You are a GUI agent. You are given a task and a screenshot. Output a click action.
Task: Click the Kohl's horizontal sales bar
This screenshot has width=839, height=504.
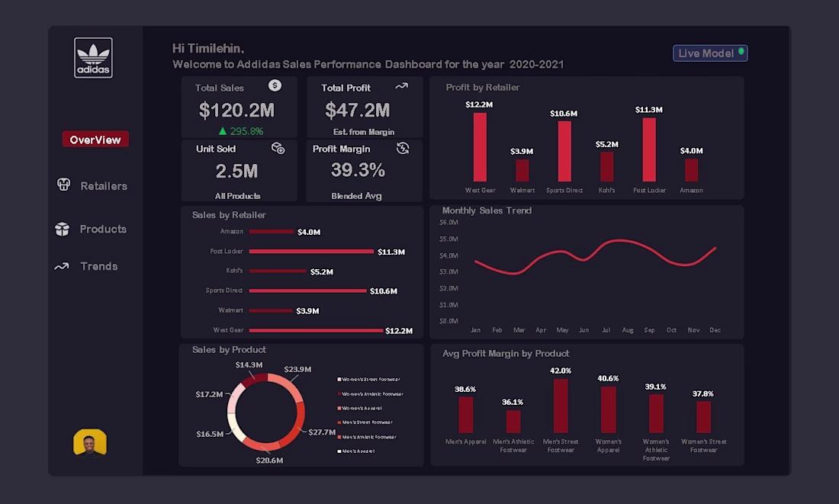coord(278,271)
